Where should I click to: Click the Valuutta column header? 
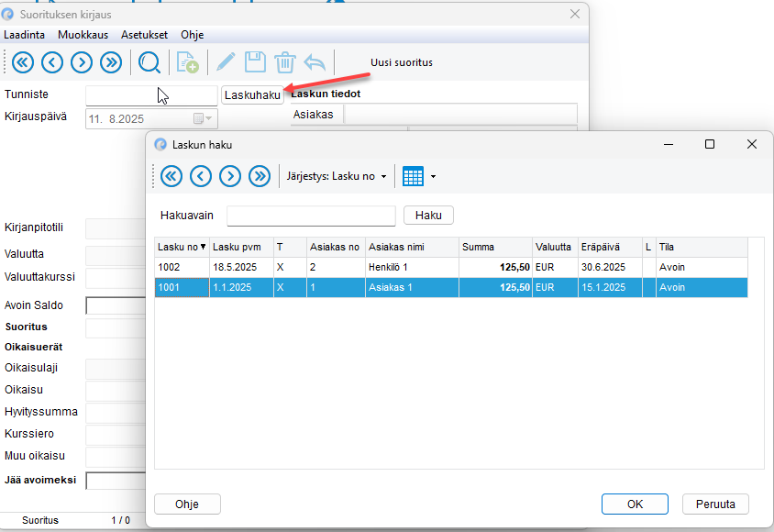pos(555,247)
